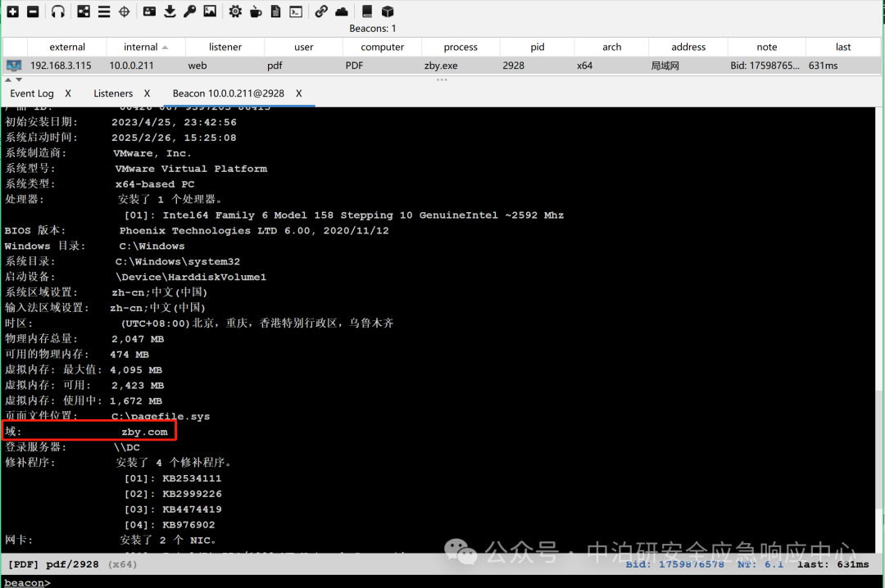Switch to the Pivot Graph view icon

(x=84, y=11)
